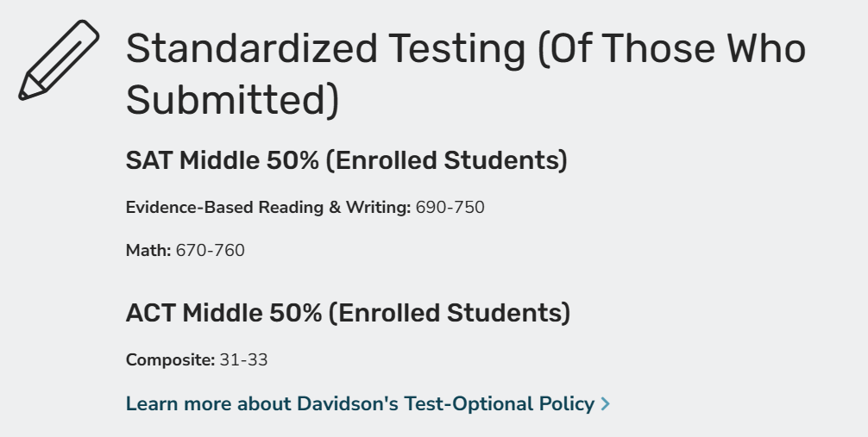Select the "ACT Middle 50%" subheading

pos(224,313)
